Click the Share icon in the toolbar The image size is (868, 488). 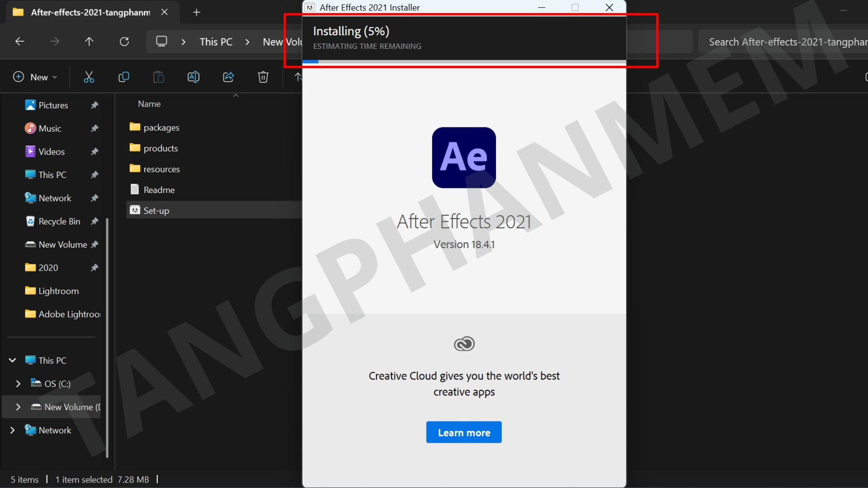[x=228, y=77]
